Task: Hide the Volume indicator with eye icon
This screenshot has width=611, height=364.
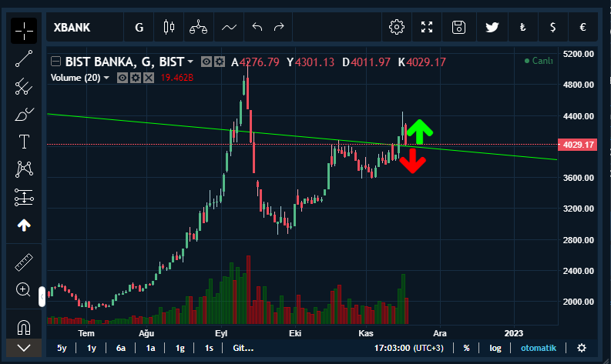Action: [123, 78]
